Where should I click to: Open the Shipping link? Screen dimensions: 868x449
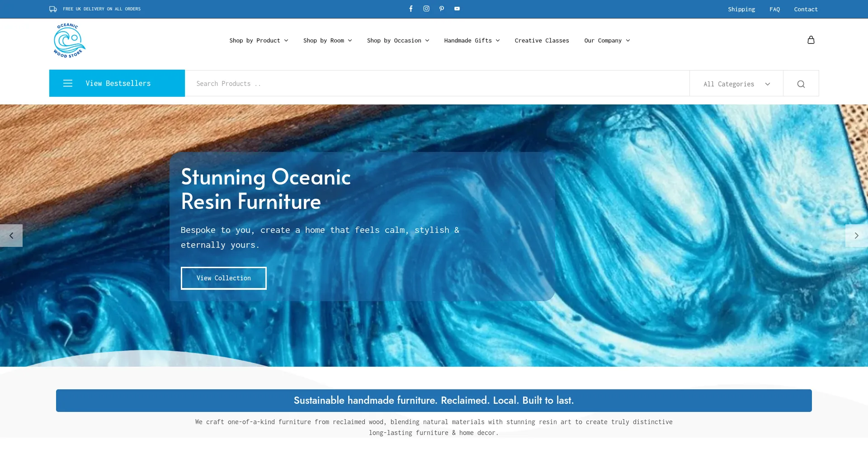point(741,9)
